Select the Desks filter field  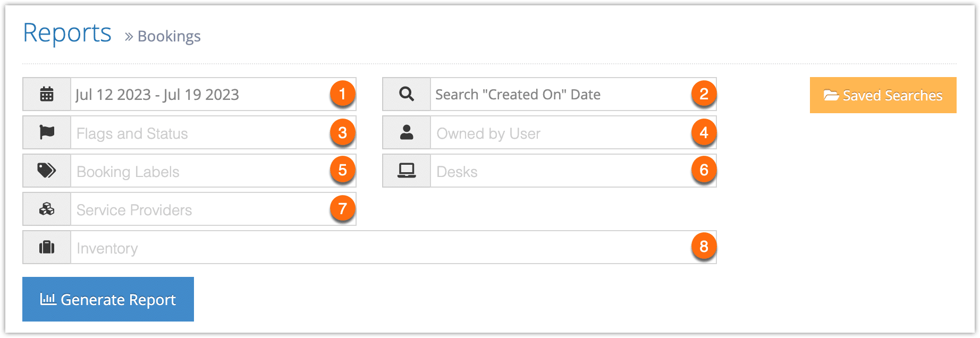573,171
